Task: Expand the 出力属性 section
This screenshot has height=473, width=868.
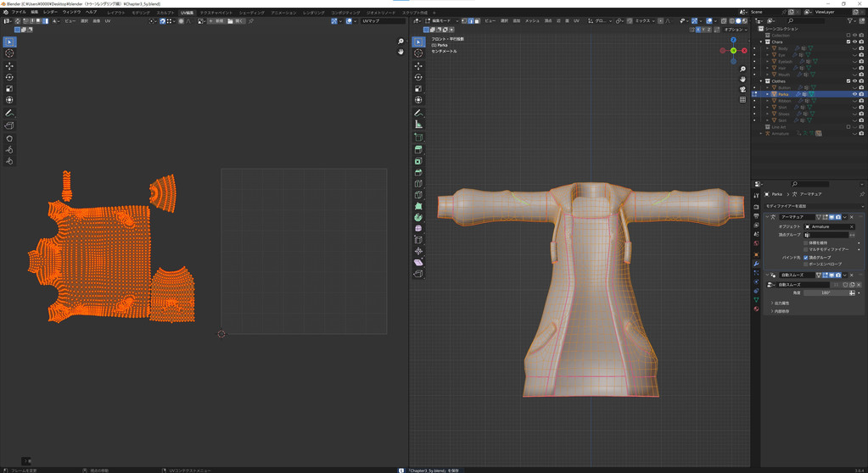Action: pos(781,303)
